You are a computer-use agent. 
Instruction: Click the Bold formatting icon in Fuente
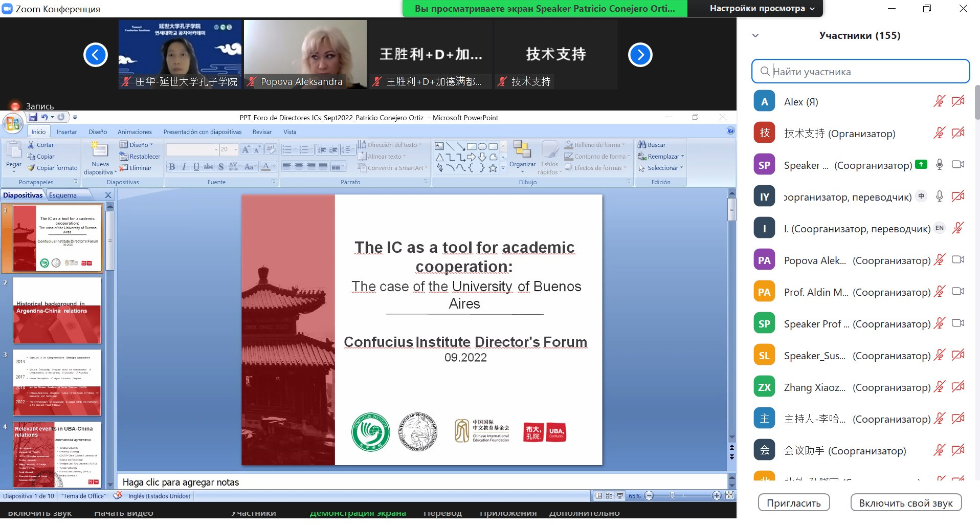click(172, 167)
